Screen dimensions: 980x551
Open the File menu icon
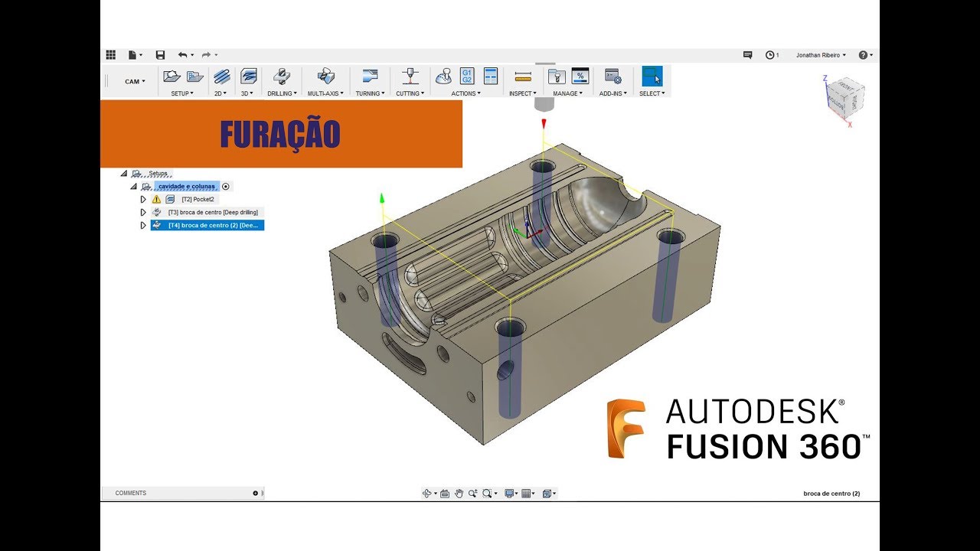tap(134, 55)
